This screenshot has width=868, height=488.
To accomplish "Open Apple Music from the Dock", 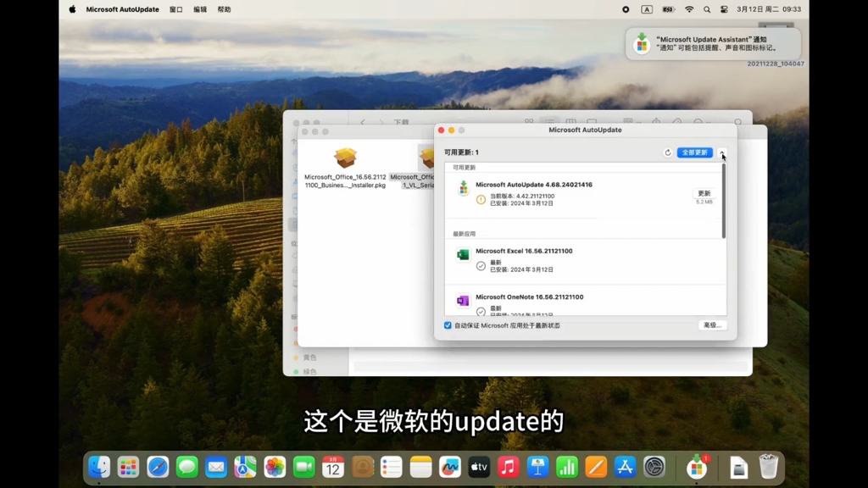I will coord(508,467).
